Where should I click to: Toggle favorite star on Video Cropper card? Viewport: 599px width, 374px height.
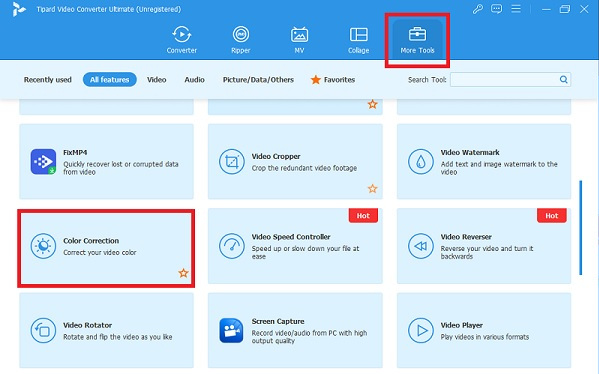point(372,188)
